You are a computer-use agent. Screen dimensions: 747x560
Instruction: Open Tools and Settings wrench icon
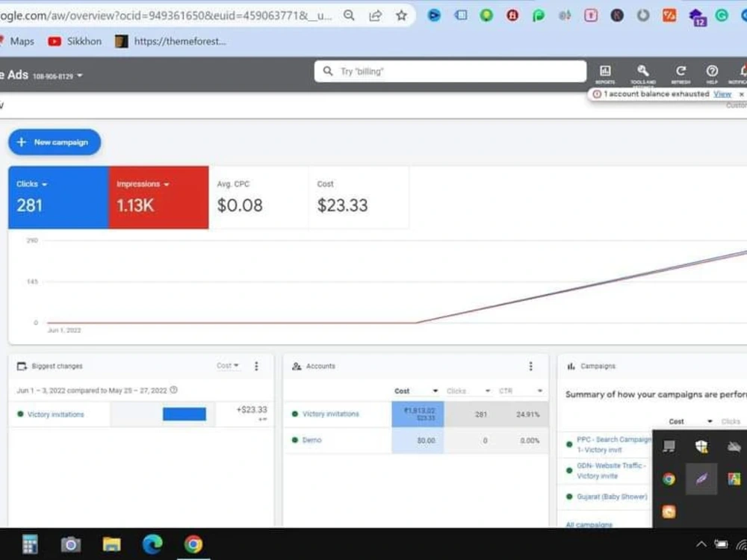[643, 72]
